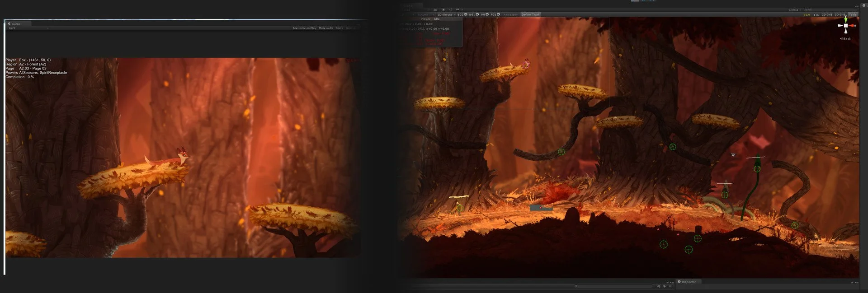Open the 16:9 aspect ratio dropdown
Viewport: 868px width, 293px height.
point(28,28)
